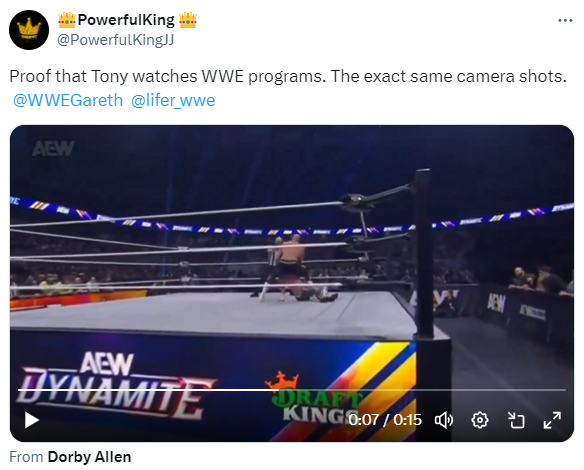The image size is (584, 470).
Task: Visit Dorby Allen video source link
Action: pyautogui.click(x=89, y=457)
